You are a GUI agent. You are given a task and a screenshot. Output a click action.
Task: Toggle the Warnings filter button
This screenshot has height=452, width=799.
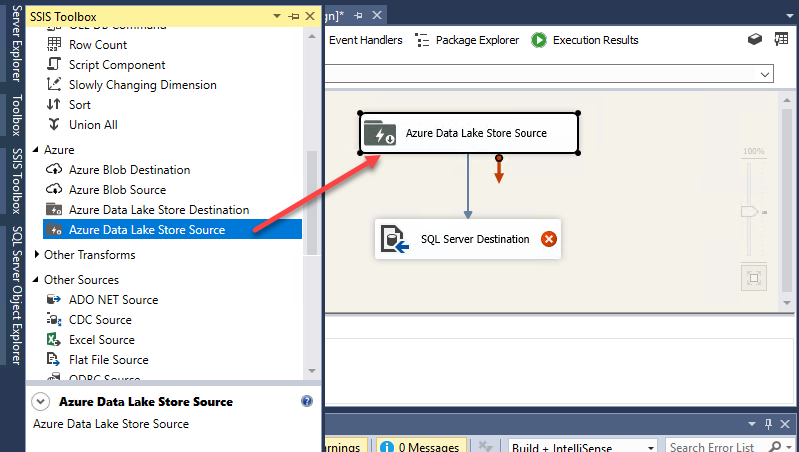point(345,446)
